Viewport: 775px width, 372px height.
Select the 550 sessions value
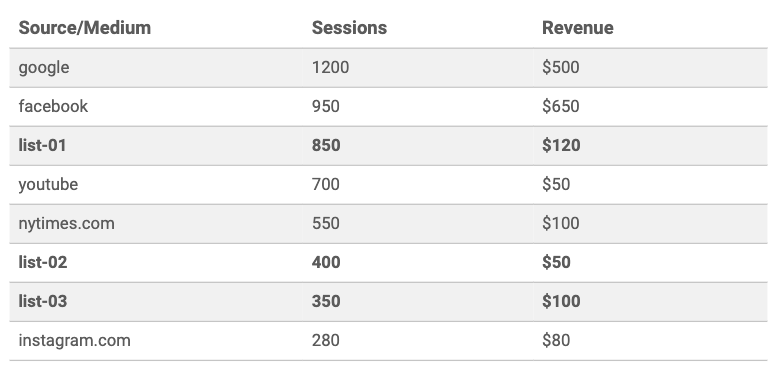326,223
